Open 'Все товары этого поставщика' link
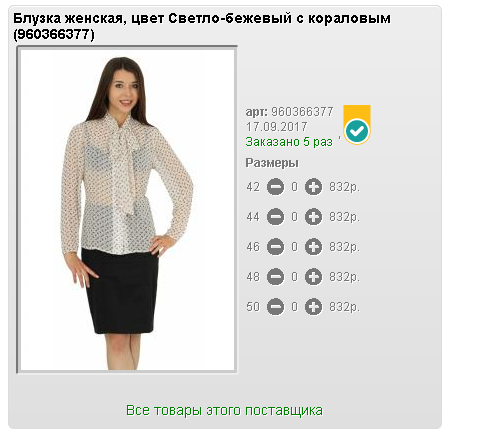Viewport: 486px width, 432px height. click(224, 410)
